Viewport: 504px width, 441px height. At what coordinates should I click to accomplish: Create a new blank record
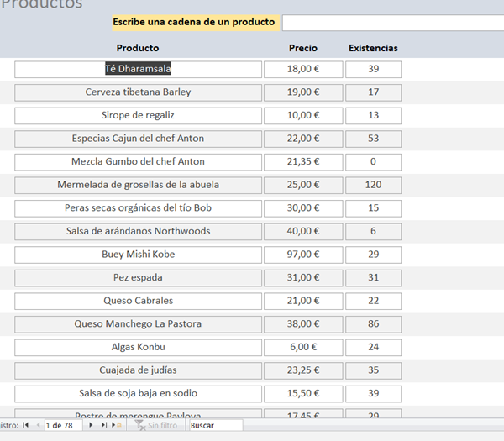(116, 426)
